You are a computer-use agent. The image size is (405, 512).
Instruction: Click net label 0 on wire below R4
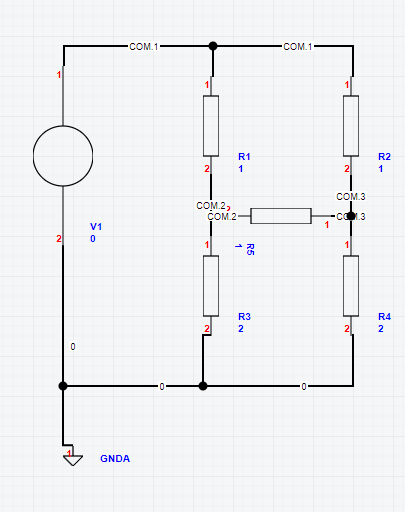point(304,387)
